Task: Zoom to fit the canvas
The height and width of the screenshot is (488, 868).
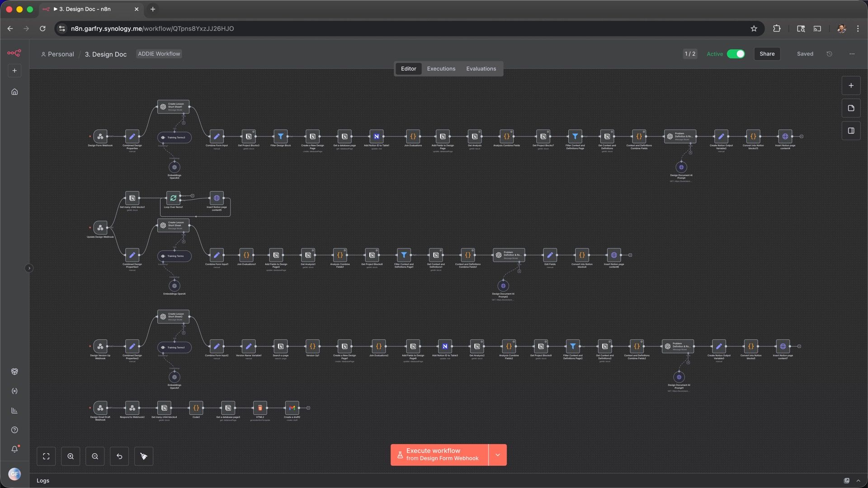Action: tap(46, 456)
